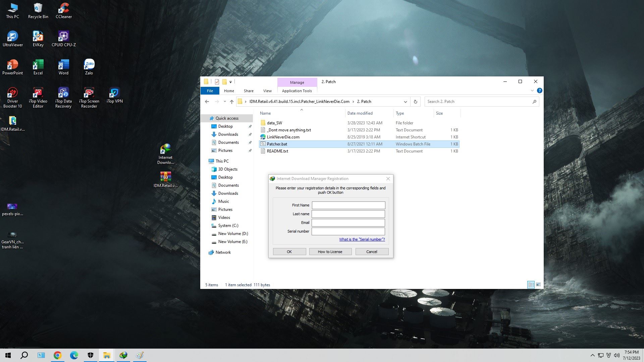Launch iTop Data Recovery icon
Image resolution: width=644 pixels, height=362 pixels.
(63, 98)
